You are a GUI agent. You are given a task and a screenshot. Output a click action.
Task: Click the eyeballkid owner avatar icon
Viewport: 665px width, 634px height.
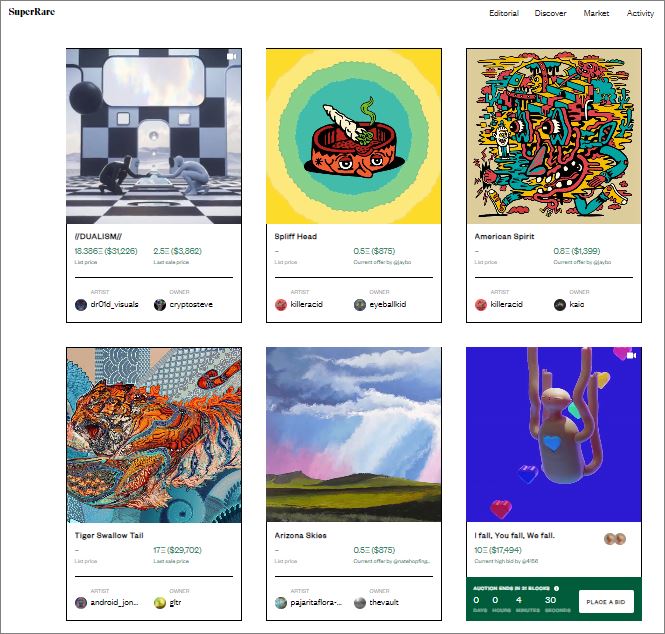360,304
